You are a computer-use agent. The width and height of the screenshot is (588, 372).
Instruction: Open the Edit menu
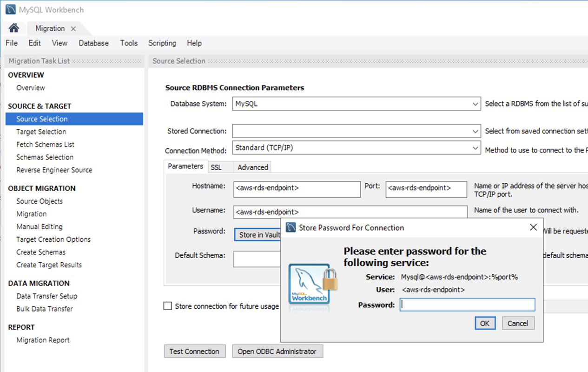click(34, 43)
